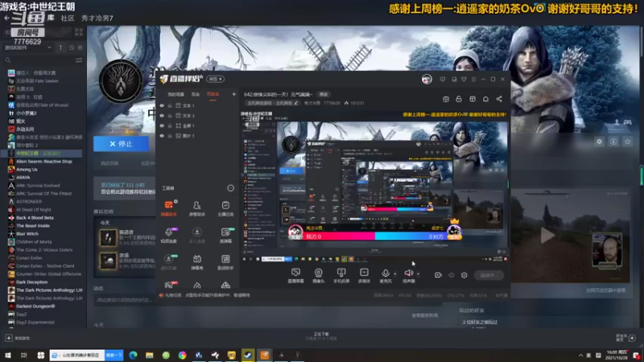Open the 歌词助手 tool
The width and height of the screenshot is (644, 362).
225,262
